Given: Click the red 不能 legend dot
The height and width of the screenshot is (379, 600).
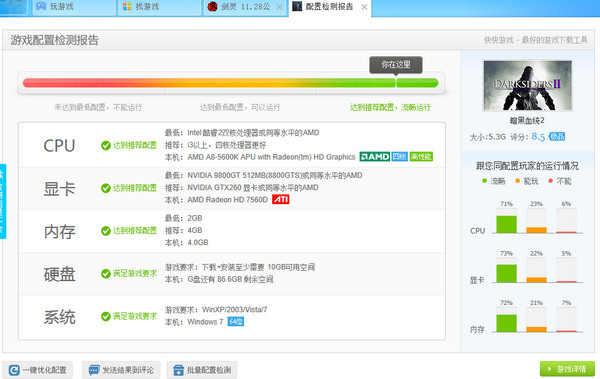Looking at the screenshot, I should pyautogui.click(x=550, y=181).
